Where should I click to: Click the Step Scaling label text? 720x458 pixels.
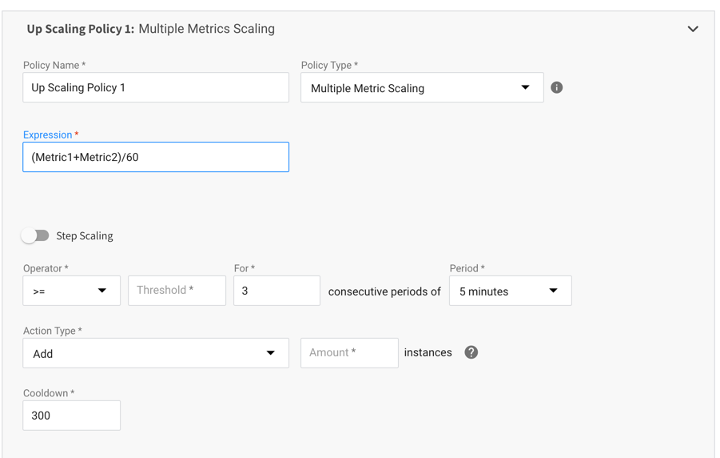pos(84,236)
